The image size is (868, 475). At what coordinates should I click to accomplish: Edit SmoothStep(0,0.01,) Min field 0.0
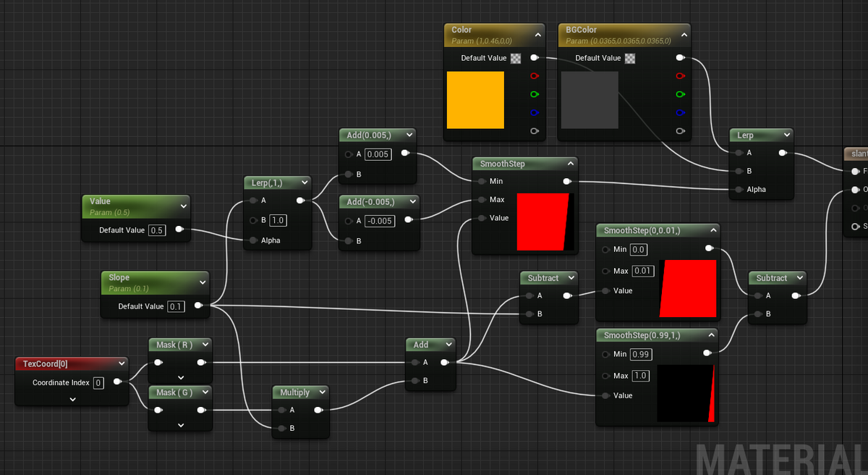point(638,249)
